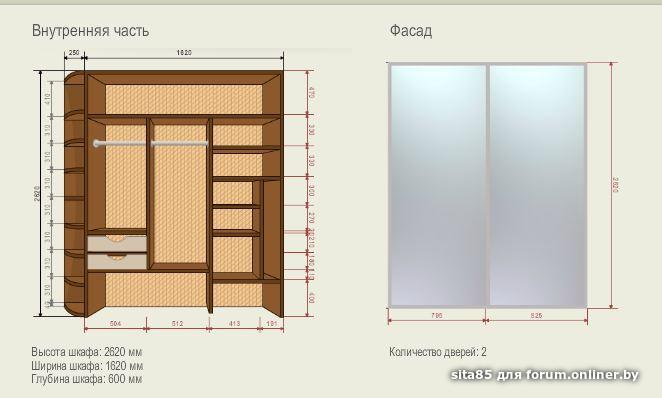Click the hanging rod in middle section

coord(180,143)
